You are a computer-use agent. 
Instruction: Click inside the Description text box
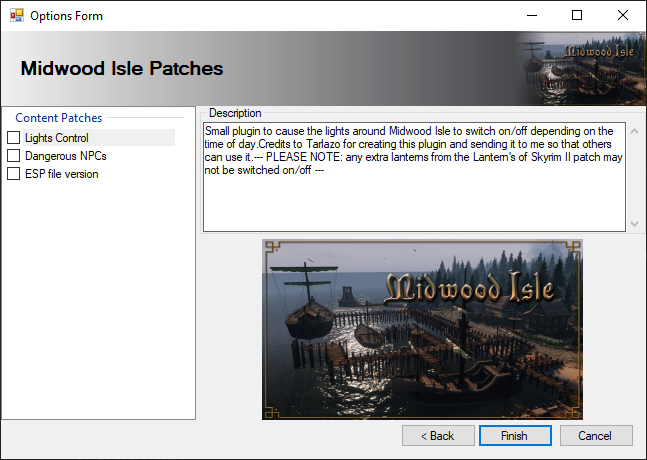414,177
